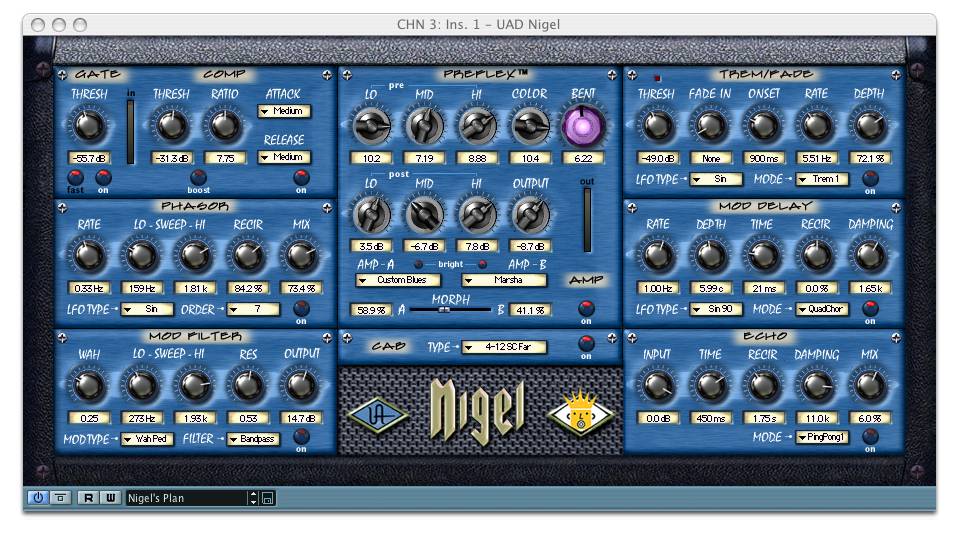Screen dimensions: 954x534
Task: Click the plugin power/bypass button
Action: (x=38, y=498)
